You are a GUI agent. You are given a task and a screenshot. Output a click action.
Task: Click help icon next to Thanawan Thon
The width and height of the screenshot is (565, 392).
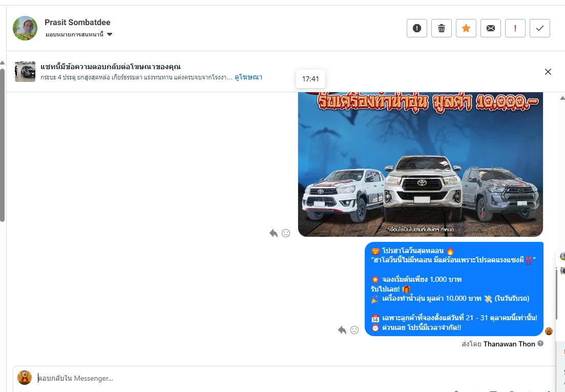tap(540, 343)
